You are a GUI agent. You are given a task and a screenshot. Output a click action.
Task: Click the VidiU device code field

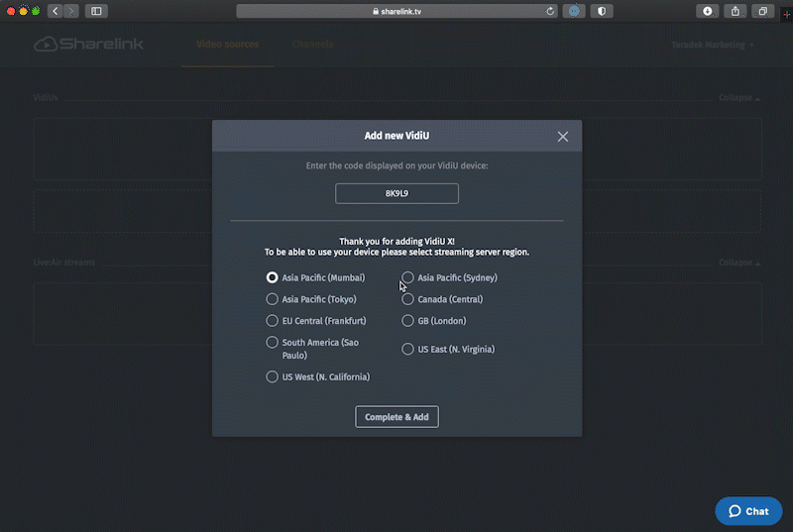(396, 193)
